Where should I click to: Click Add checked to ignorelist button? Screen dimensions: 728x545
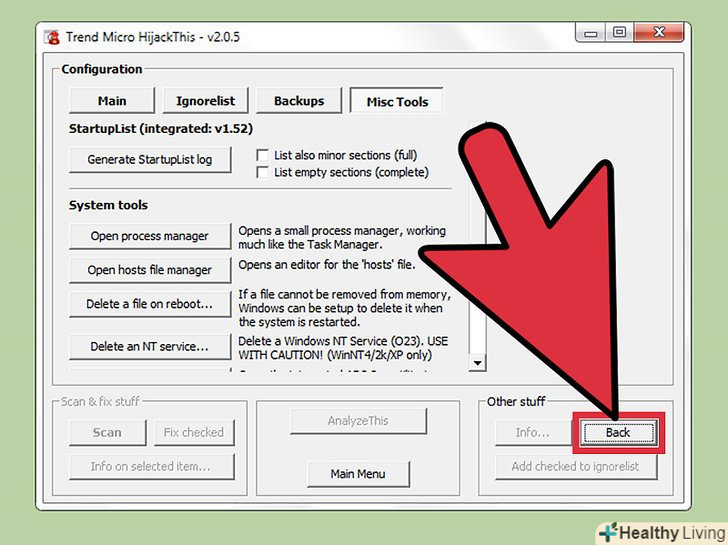pos(576,467)
